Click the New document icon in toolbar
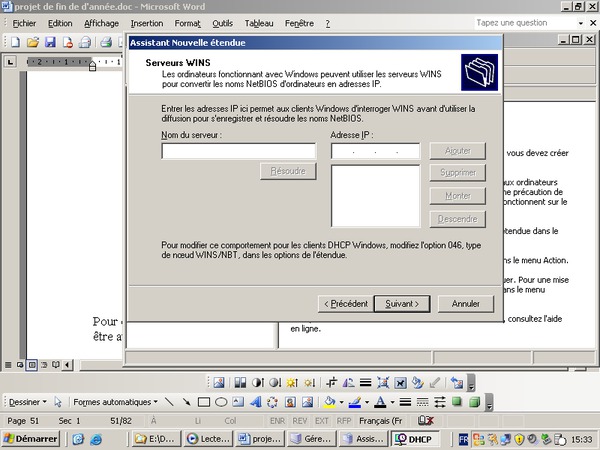 click(15, 42)
